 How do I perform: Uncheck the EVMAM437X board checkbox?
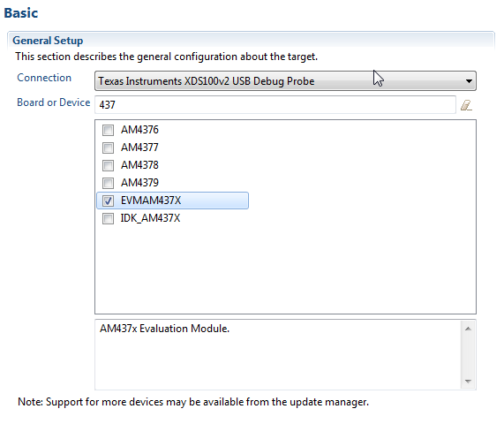click(108, 201)
